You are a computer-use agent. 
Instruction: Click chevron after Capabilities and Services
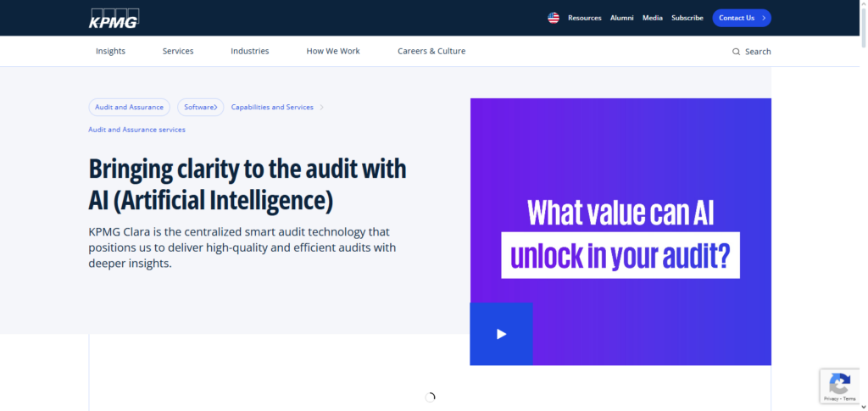(x=321, y=108)
